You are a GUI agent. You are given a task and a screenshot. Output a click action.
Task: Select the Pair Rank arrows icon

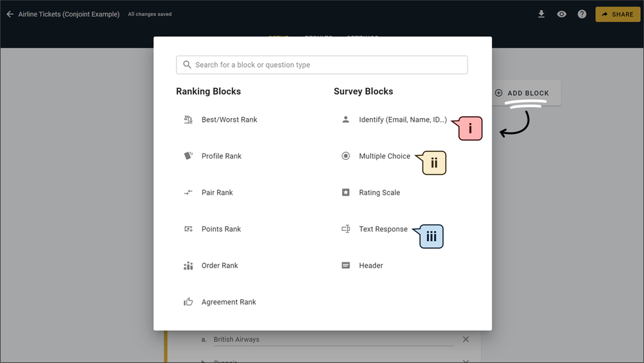[x=188, y=192]
